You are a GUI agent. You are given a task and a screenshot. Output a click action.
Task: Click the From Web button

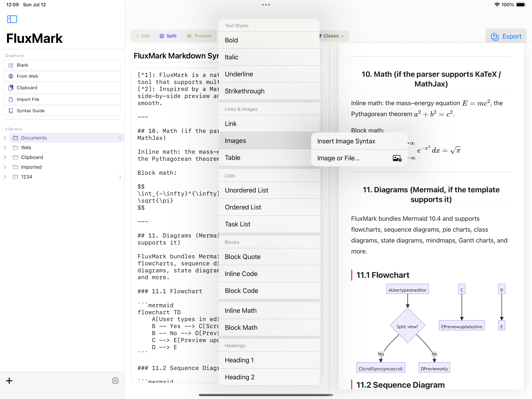point(62,76)
